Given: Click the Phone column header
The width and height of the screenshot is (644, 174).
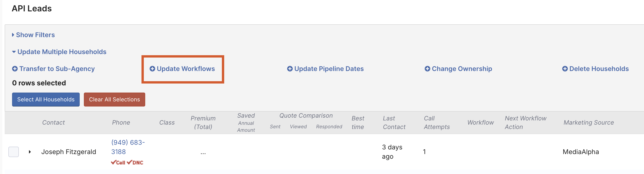Looking at the screenshot, I should 121,122.
